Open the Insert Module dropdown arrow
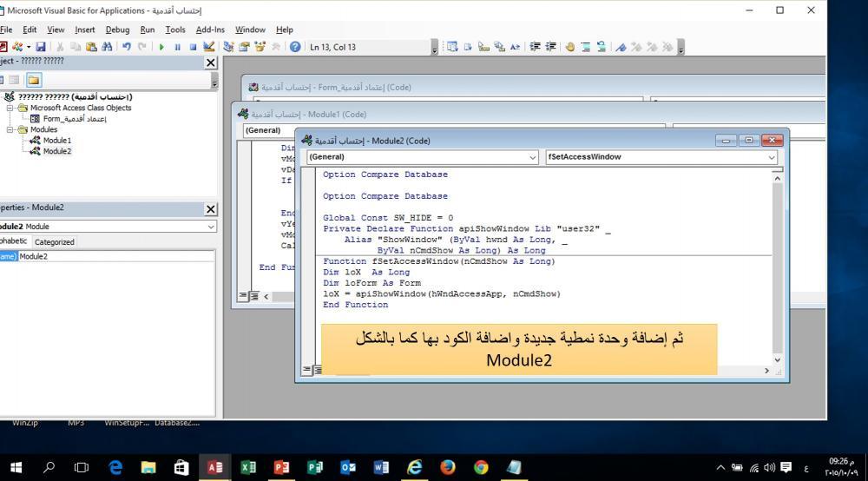This screenshot has height=481, width=868. pyautogui.click(x=29, y=47)
